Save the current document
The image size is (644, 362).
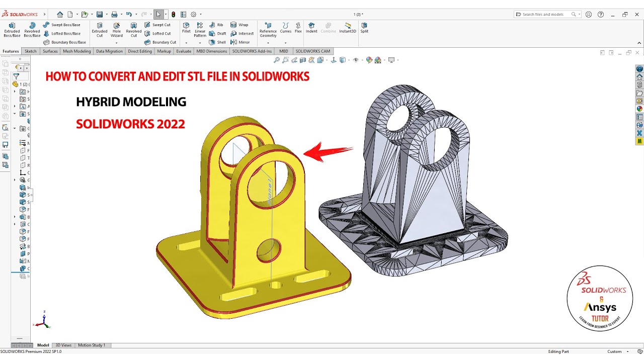tap(100, 15)
